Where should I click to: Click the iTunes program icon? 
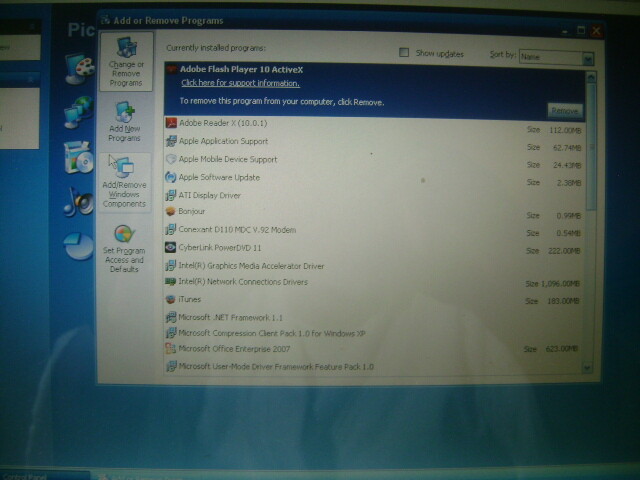click(x=171, y=299)
